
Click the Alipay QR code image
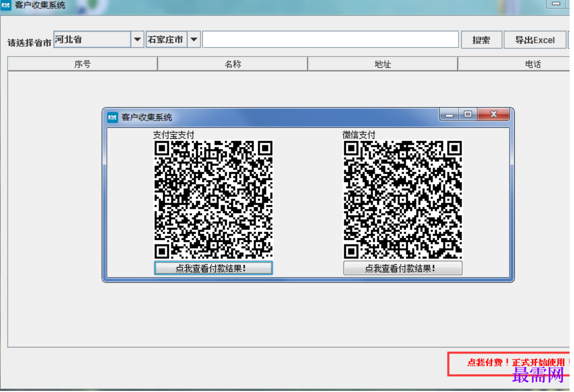point(213,200)
